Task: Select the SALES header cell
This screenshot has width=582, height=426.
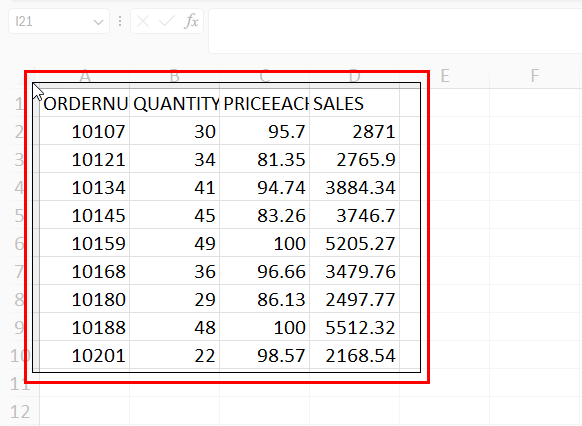Action: tap(354, 103)
